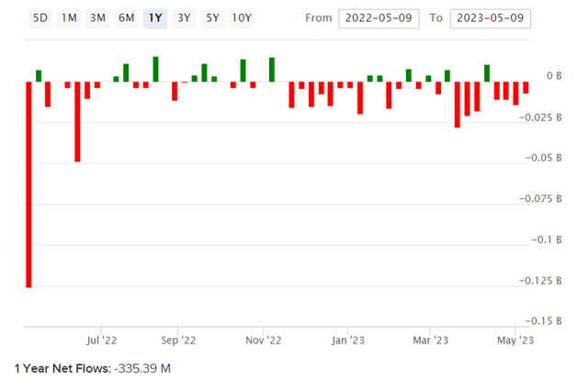This screenshot has height=392, width=588.
Task: Click the 1 Year Net Flows label
Action: click(x=63, y=369)
